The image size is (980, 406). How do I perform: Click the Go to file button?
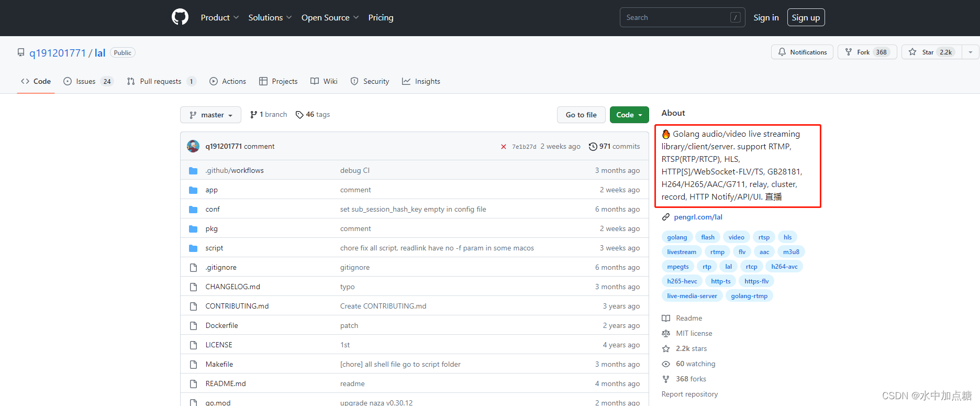(581, 115)
